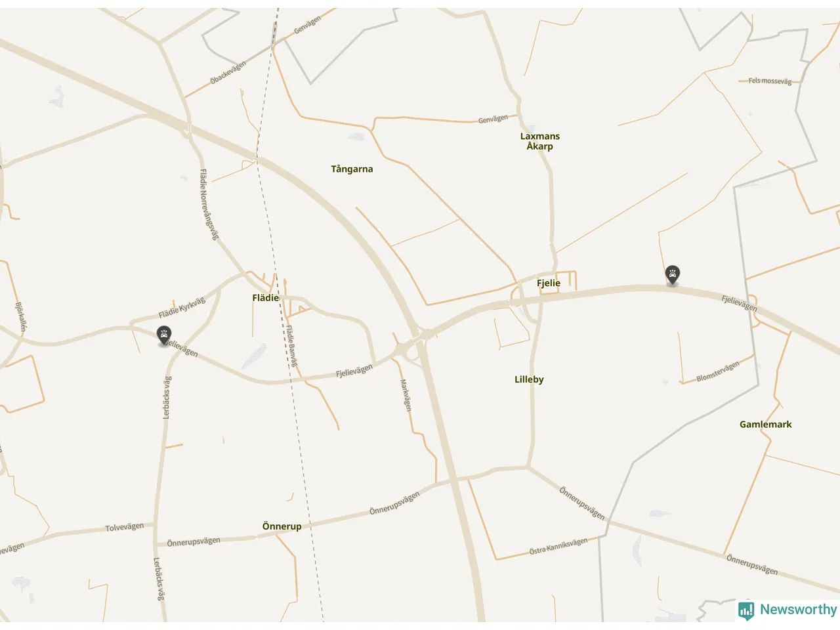Select the Fjelie village label
Screen dimensions: 840x630
click(x=549, y=283)
